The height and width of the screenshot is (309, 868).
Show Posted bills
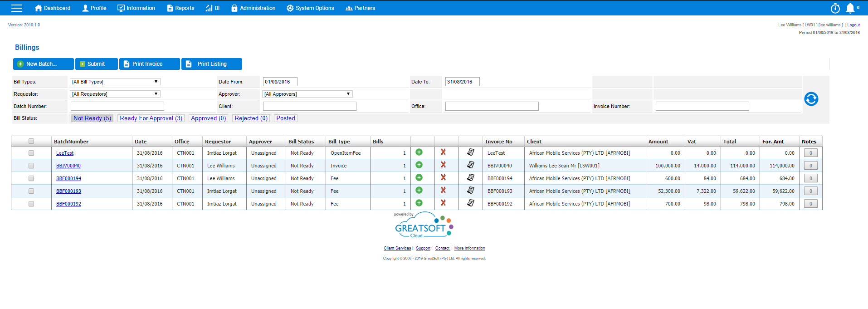(286, 118)
